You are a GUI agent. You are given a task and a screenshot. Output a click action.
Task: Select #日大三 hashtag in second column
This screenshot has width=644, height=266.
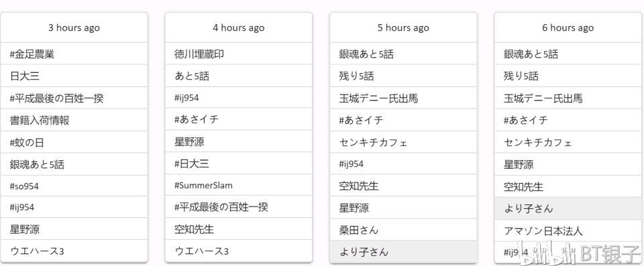tap(239, 163)
